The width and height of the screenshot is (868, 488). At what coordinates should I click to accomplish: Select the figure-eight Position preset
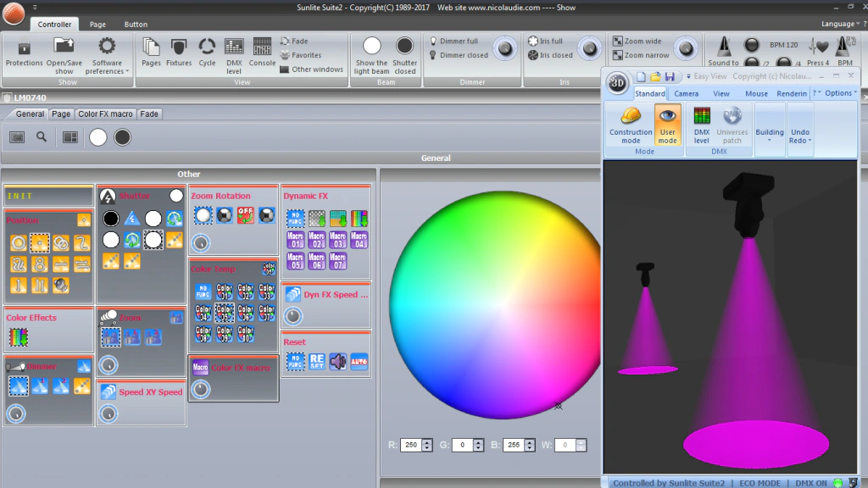pyautogui.click(x=39, y=264)
